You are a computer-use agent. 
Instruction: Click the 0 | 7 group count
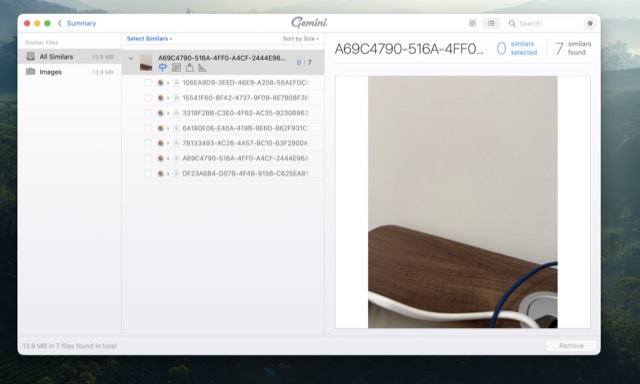pos(304,62)
